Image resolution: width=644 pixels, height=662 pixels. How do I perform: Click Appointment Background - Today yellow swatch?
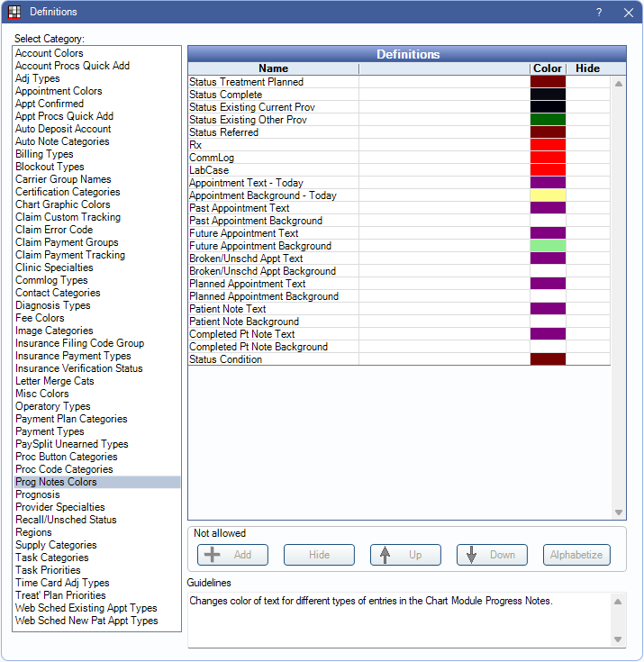[548, 195]
